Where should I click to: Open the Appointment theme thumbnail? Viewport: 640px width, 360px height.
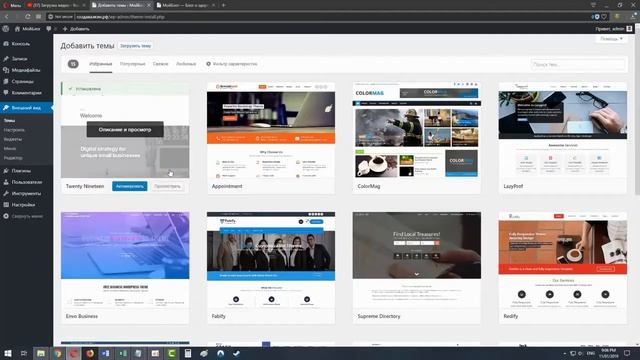[271, 130]
